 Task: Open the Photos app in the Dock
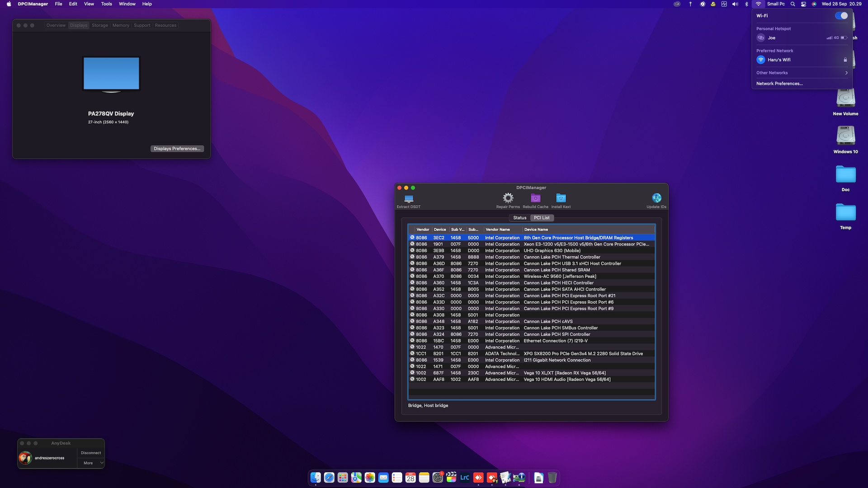click(370, 478)
